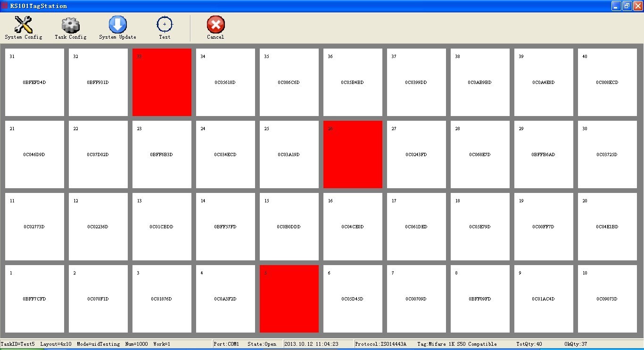Open System Config wrench icon
The height and width of the screenshot is (350, 644).
[23, 25]
